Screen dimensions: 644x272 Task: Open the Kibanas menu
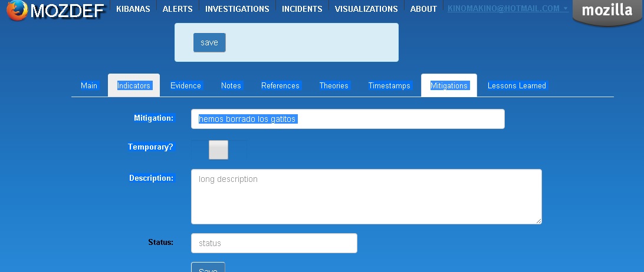tap(133, 9)
